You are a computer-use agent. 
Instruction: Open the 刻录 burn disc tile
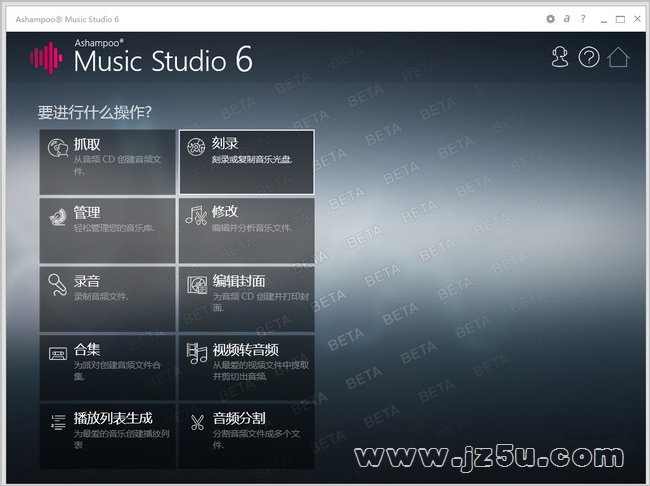point(247,162)
